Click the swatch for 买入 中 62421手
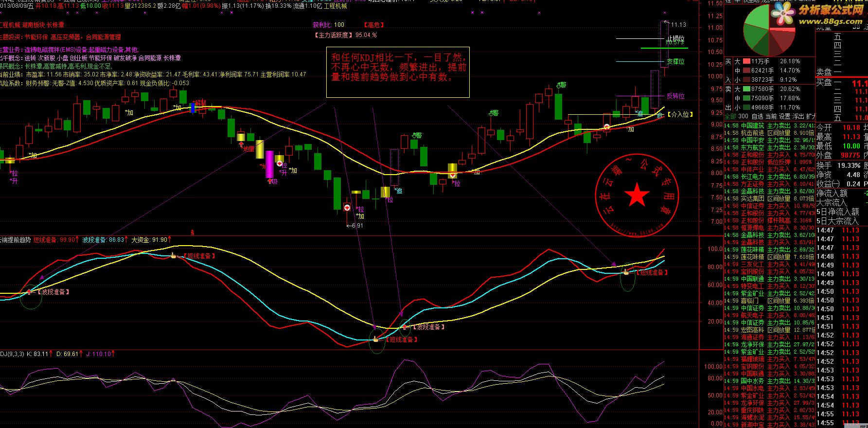The height and width of the screenshot is (428, 868). point(746,71)
